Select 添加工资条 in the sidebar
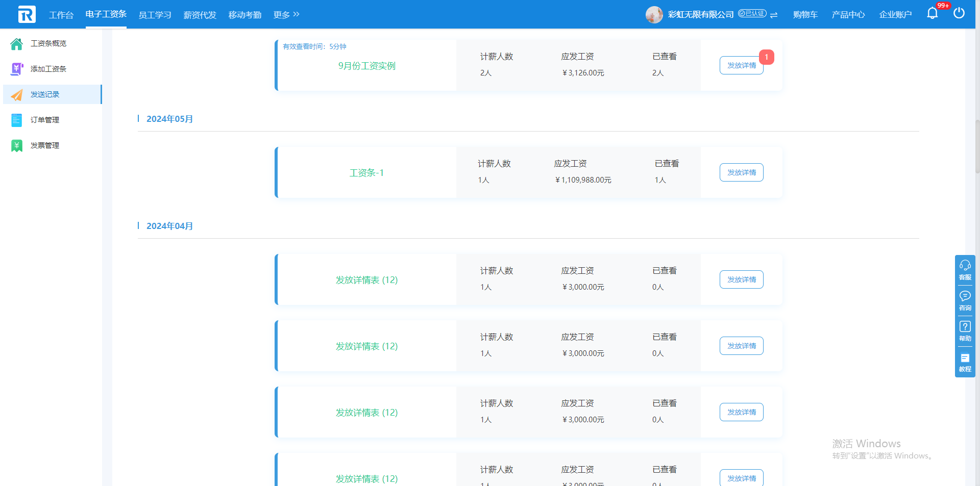 (x=48, y=69)
